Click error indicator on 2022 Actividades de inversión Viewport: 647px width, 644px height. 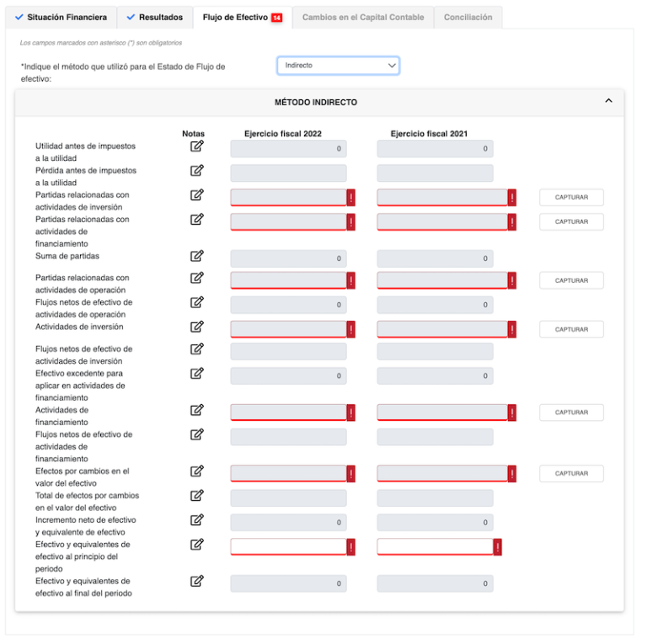351,329
